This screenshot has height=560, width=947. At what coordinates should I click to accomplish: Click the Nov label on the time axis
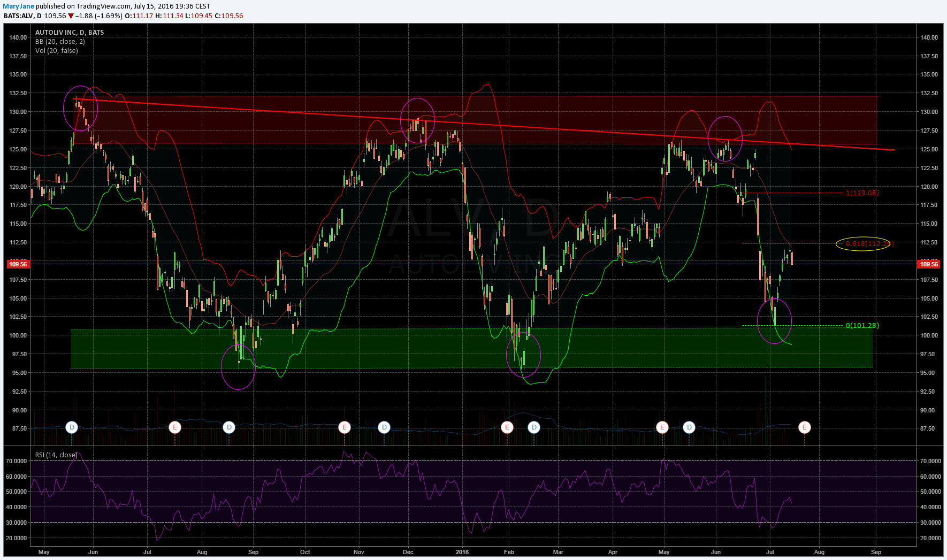point(358,552)
